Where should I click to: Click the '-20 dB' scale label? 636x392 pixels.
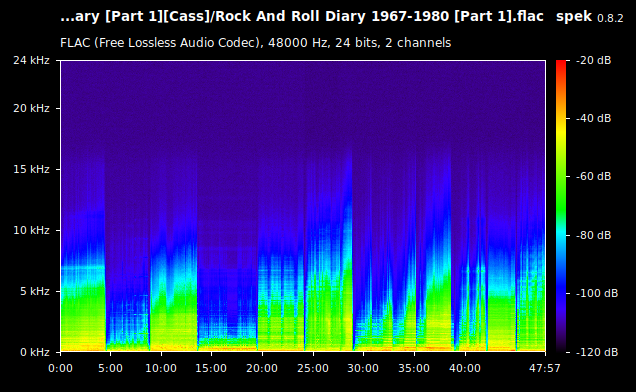tap(593, 60)
